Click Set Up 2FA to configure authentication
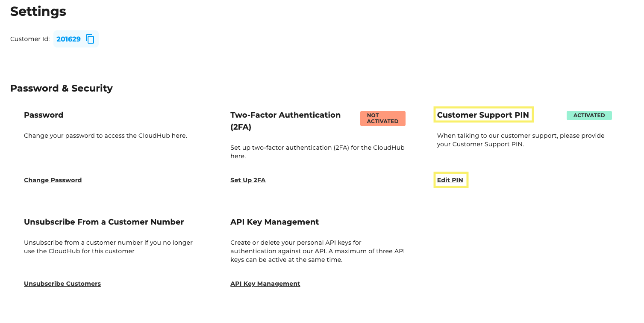Image resolution: width=644 pixels, height=323 pixels. click(x=248, y=180)
